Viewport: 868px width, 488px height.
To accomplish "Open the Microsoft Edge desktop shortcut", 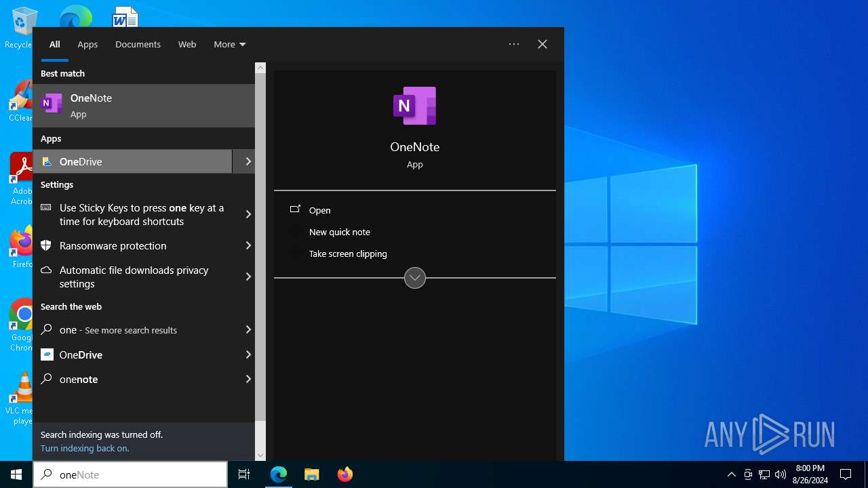I will click(x=75, y=16).
